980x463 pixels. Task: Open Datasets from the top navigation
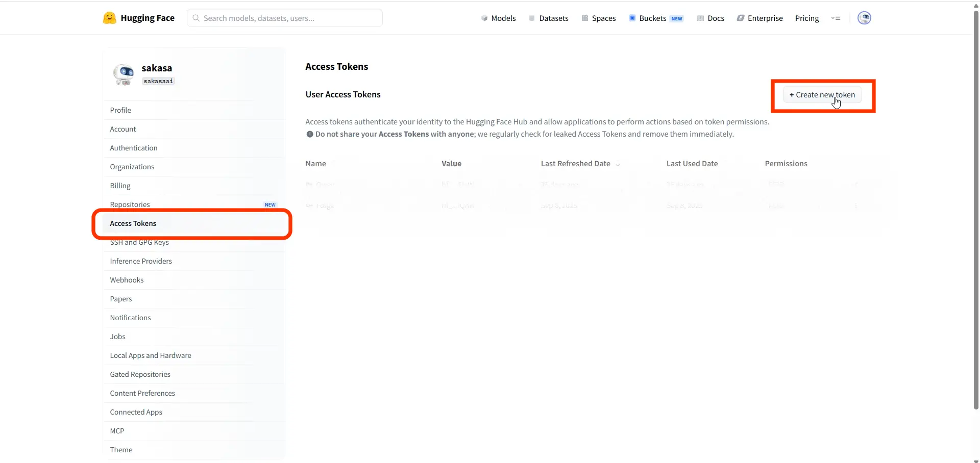(548, 18)
